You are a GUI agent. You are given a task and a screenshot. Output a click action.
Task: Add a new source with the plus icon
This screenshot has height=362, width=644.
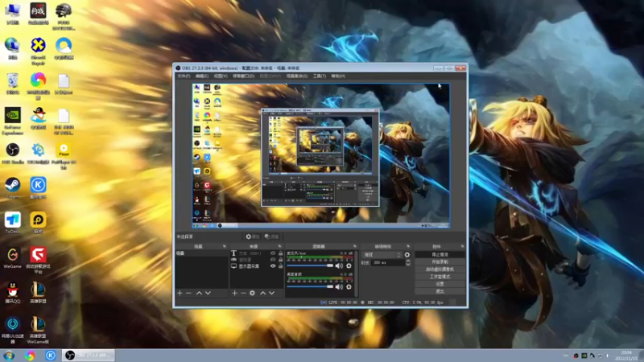[x=234, y=293]
